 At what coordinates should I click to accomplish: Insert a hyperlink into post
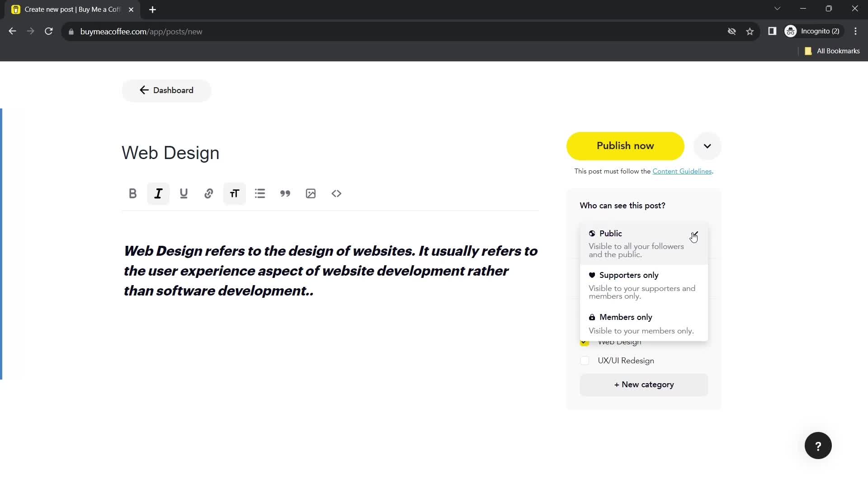(x=209, y=193)
